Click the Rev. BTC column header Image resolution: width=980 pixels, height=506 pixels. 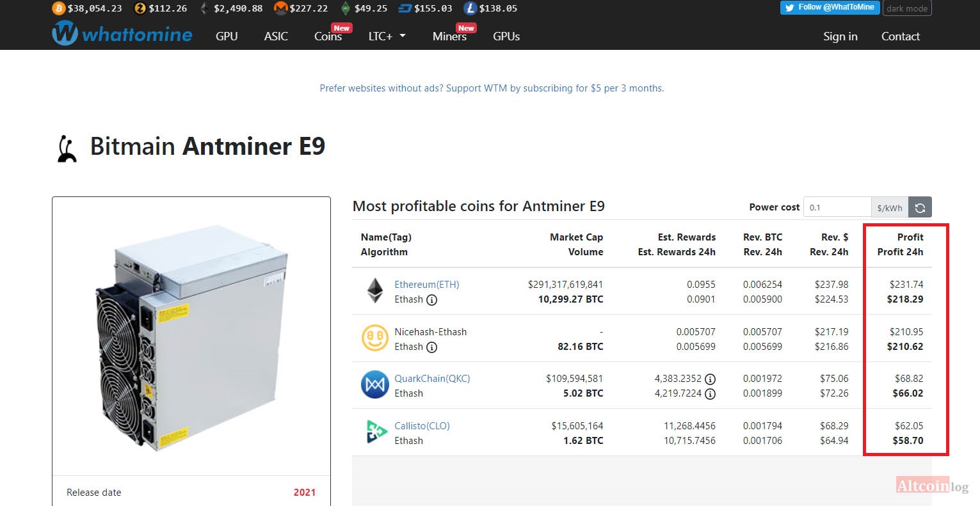coord(762,237)
